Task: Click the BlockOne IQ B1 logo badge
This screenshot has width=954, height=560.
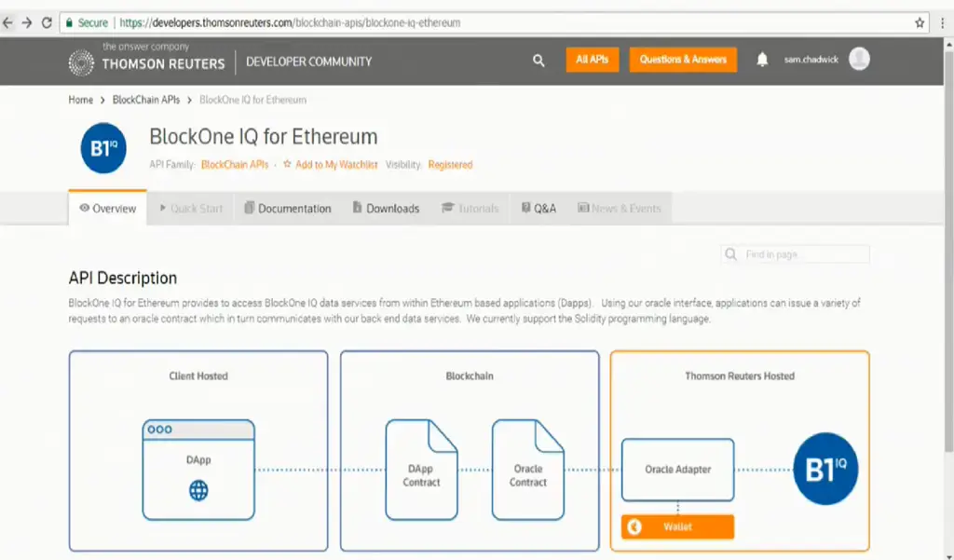Action: click(103, 148)
